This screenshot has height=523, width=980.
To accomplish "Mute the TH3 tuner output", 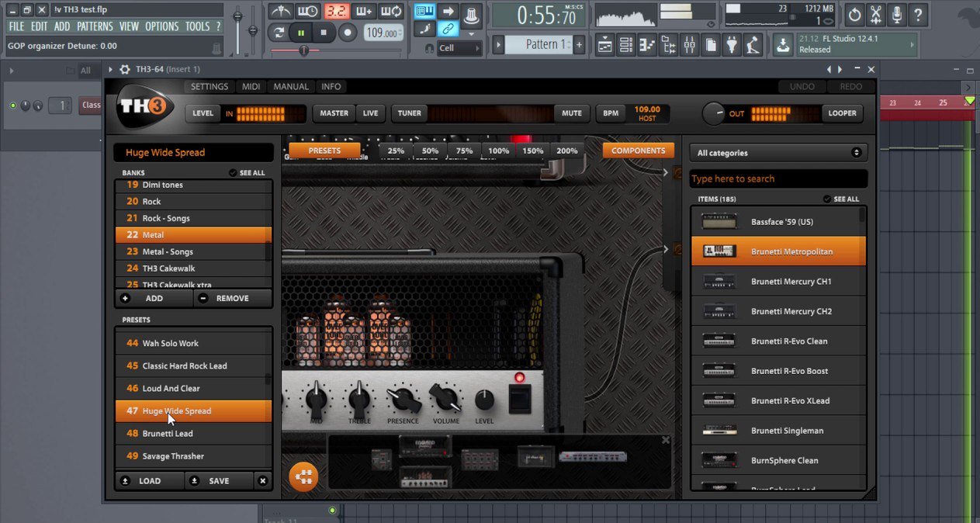I will (571, 113).
